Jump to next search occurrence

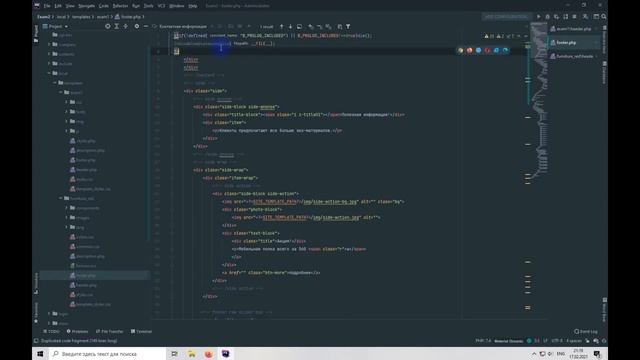tap(291, 27)
